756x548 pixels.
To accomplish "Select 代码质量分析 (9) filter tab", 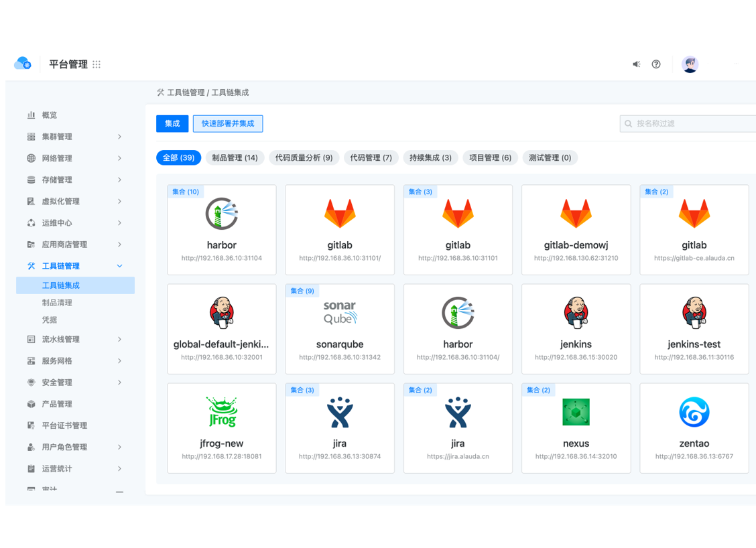I will (x=304, y=158).
